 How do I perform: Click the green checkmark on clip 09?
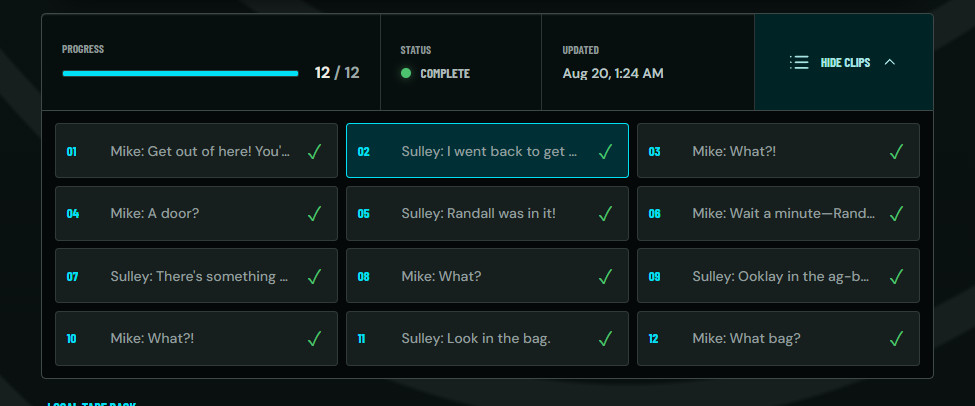point(896,276)
